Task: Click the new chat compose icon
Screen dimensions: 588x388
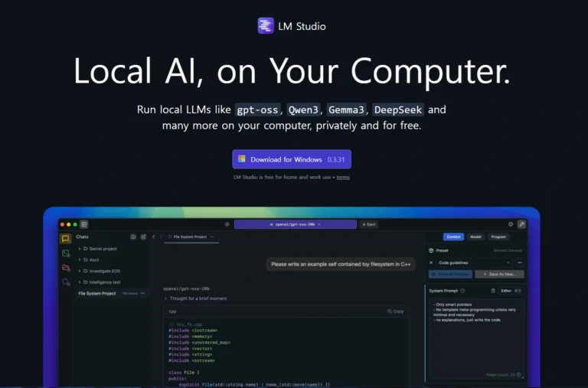Action: point(143,237)
